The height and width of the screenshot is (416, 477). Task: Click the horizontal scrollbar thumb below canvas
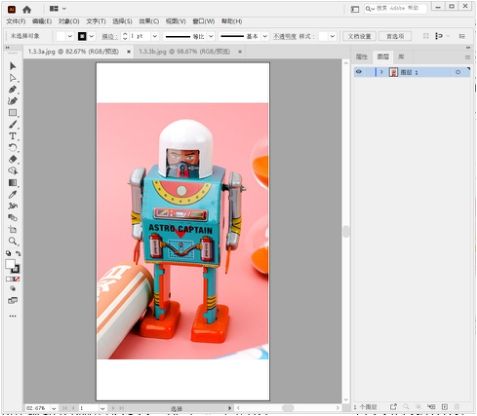[288, 408]
